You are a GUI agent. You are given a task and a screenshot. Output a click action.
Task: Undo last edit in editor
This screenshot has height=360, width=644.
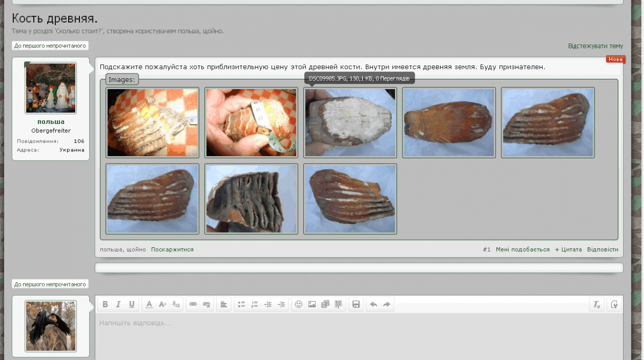click(374, 304)
